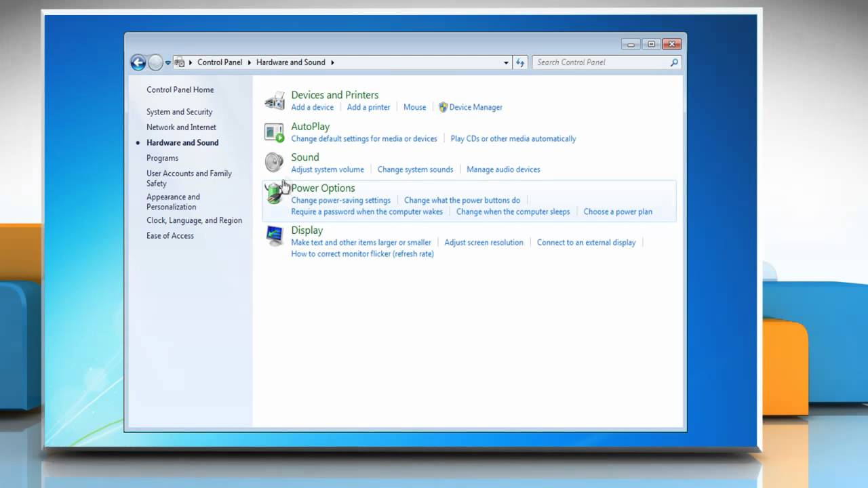Open Sound heading link
868x488 pixels.
point(305,157)
